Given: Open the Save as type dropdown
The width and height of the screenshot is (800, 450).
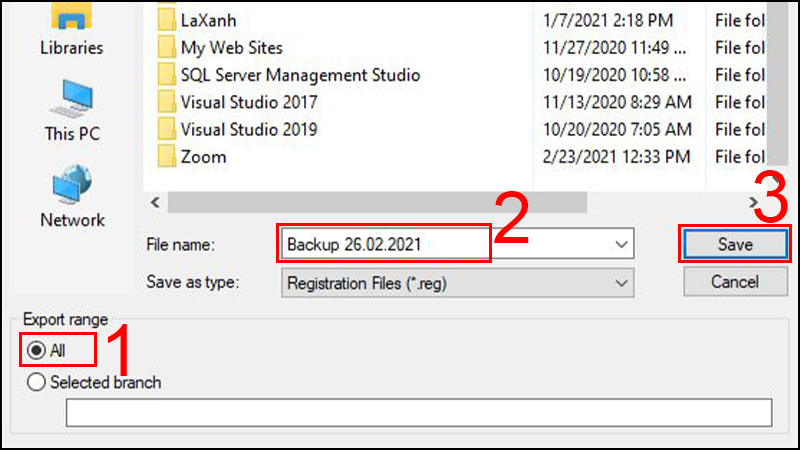Looking at the screenshot, I should coord(458,283).
